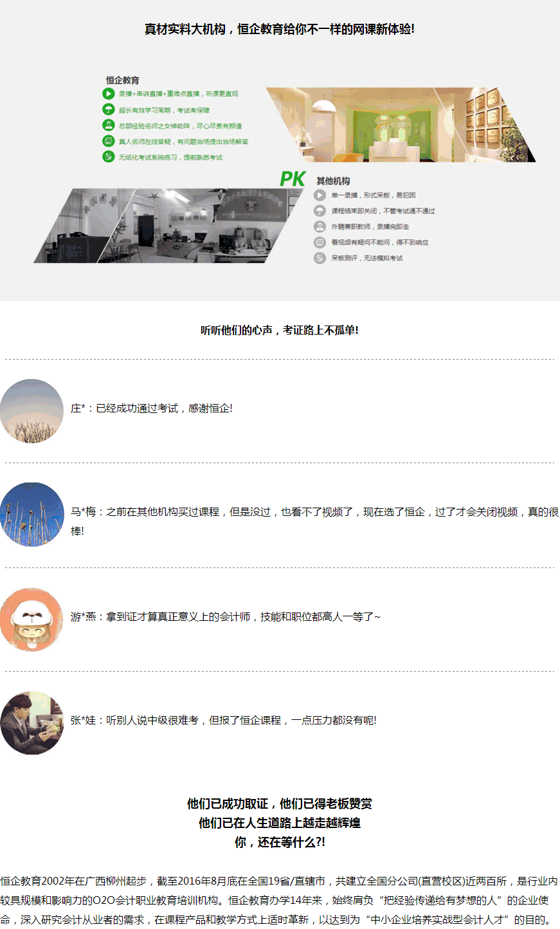Click the company paragraph starting 恒企教育2002年

click(x=280, y=901)
